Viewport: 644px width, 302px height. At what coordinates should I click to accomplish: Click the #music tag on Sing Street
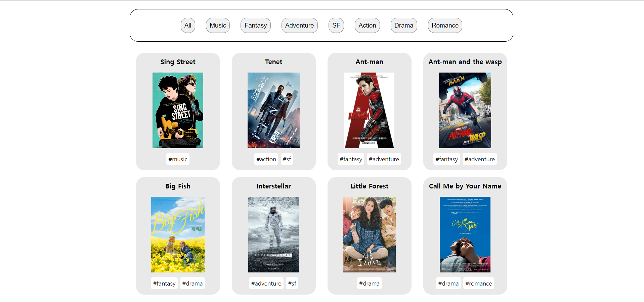[x=178, y=159]
